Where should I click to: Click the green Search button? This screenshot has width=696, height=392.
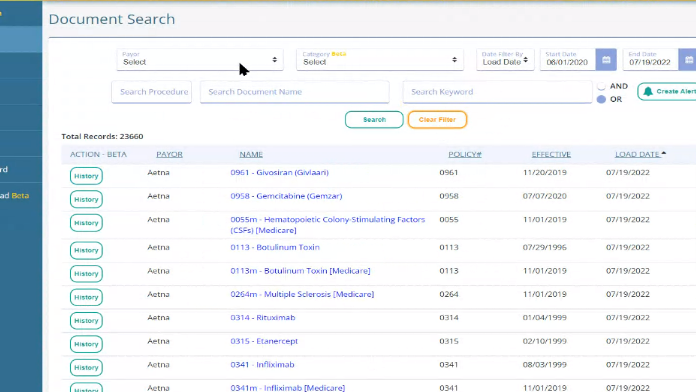(x=374, y=120)
